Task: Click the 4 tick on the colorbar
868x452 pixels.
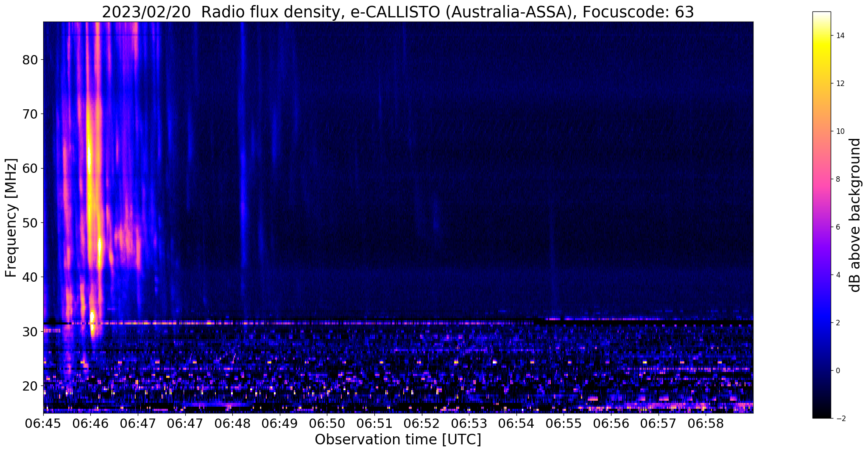Action: (837, 275)
